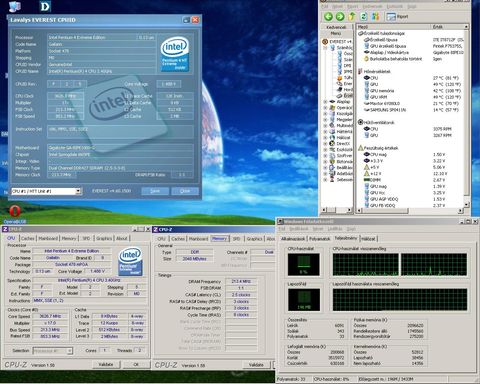480x384 pixels.
Task: Select the DirectX tree item icon
Action: (x=332, y=143)
